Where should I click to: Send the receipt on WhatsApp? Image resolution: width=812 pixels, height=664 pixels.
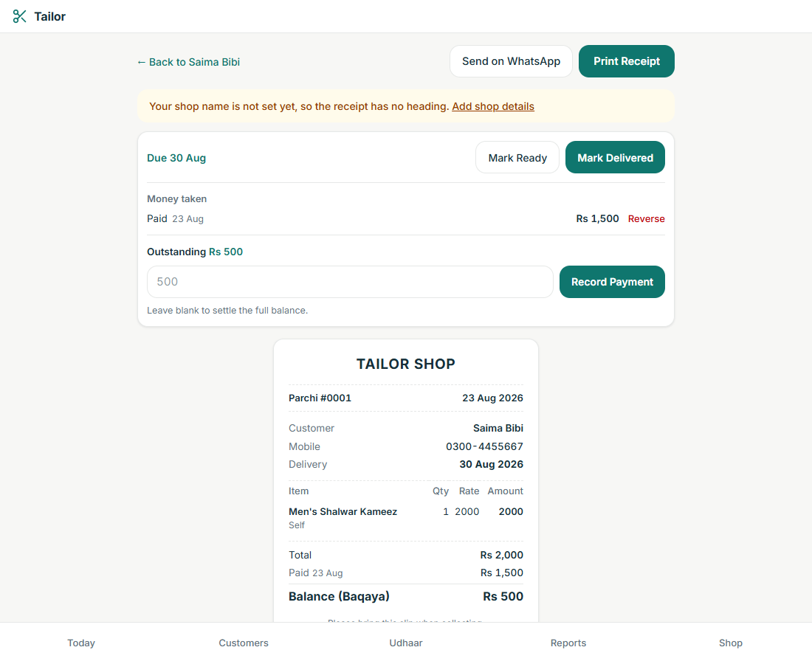click(x=511, y=61)
